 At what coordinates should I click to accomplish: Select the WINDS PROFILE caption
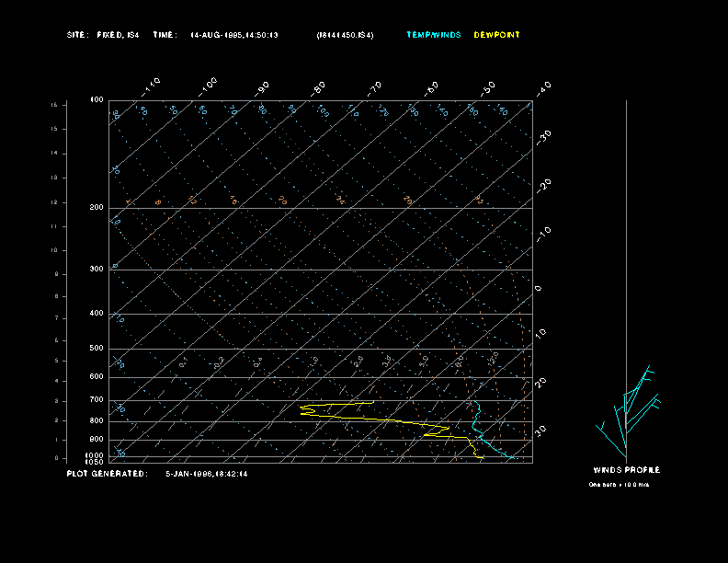[626, 470]
